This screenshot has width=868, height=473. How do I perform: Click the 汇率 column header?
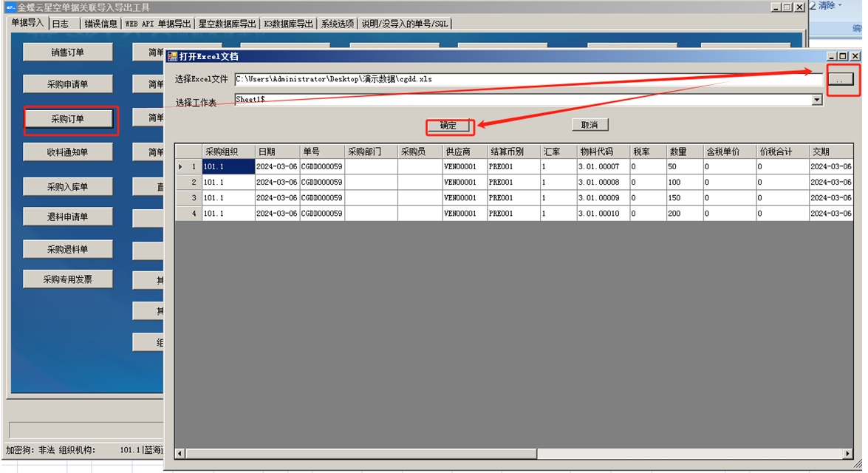(x=558, y=152)
